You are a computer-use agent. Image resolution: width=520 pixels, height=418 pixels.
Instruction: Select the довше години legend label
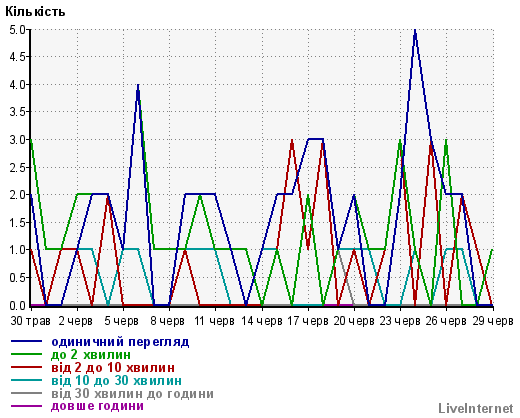97,406
